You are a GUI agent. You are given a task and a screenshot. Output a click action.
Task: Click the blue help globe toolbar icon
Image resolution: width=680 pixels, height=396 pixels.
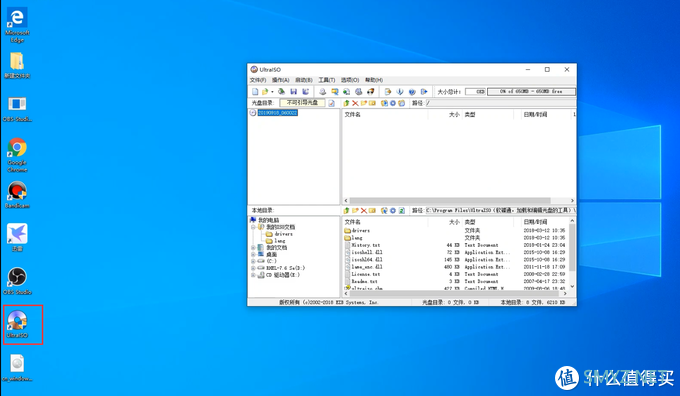click(x=412, y=92)
